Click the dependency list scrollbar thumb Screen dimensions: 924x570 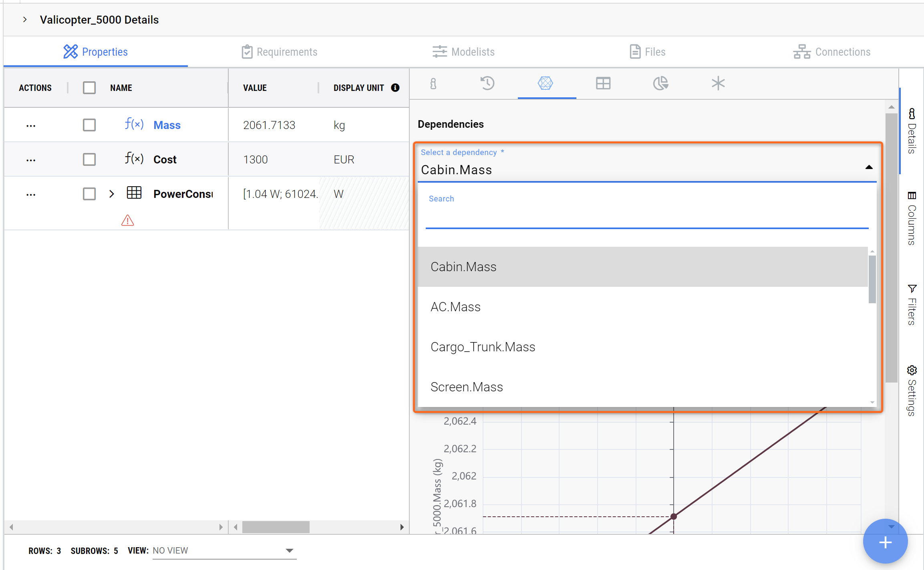[872, 279]
